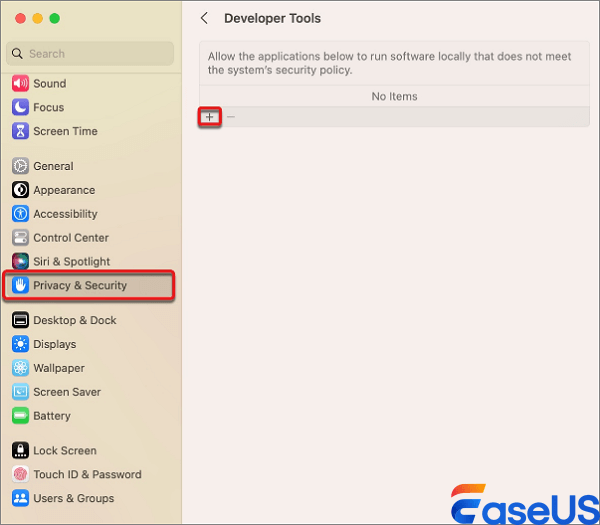The width and height of the screenshot is (600, 525).
Task: Click the red close window button
Action: pyautogui.click(x=20, y=18)
